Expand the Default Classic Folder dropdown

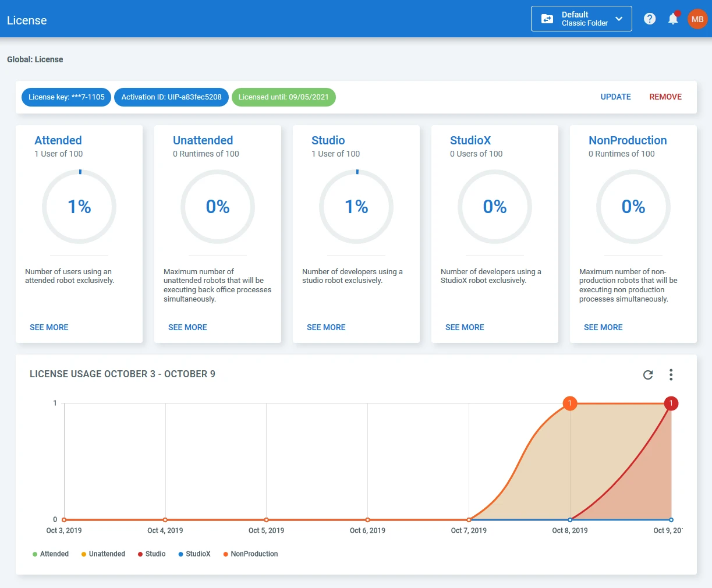coord(582,19)
